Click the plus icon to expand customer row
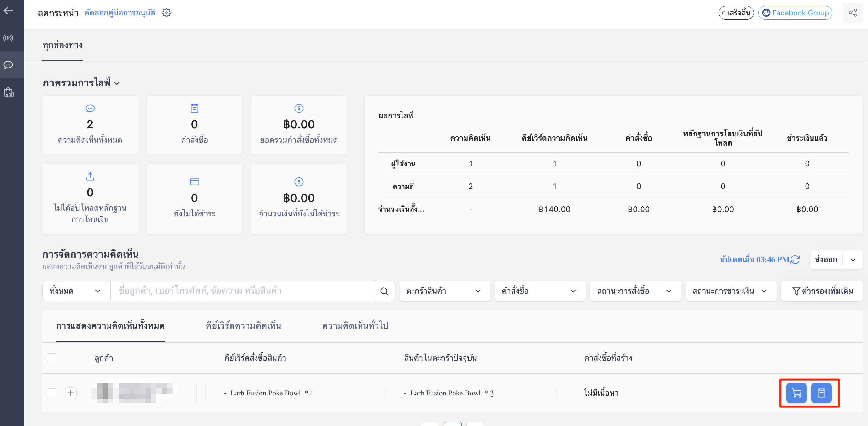Image resolution: width=868 pixels, height=426 pixels. click(71, 393)
